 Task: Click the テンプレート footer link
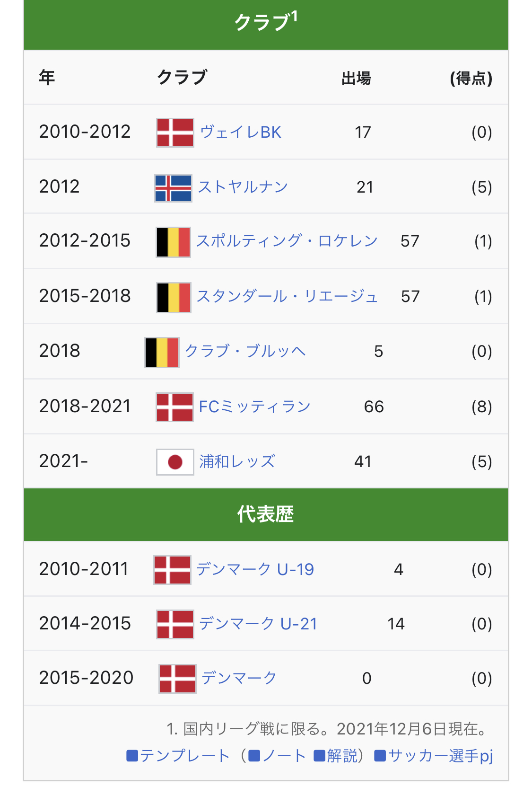click(x=184, y=755)
